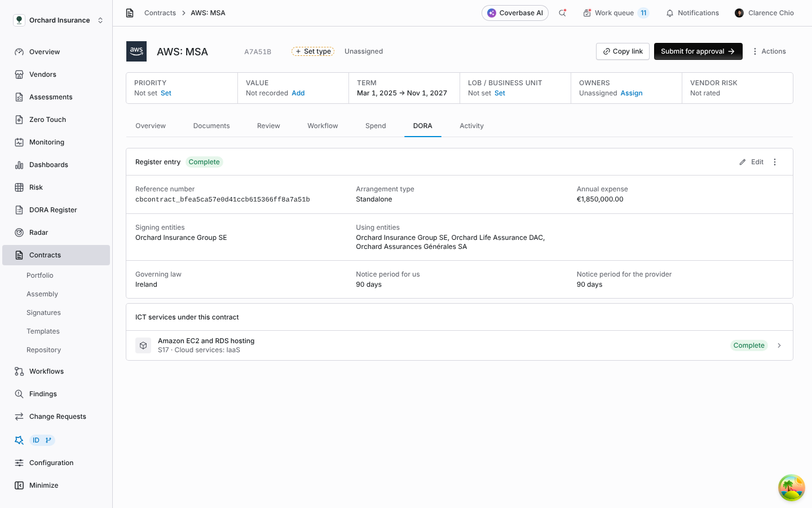Click the Contracts breadcrumb
Image resolution: width=812 pixels, height=508 pixels.
pos(160,13)
